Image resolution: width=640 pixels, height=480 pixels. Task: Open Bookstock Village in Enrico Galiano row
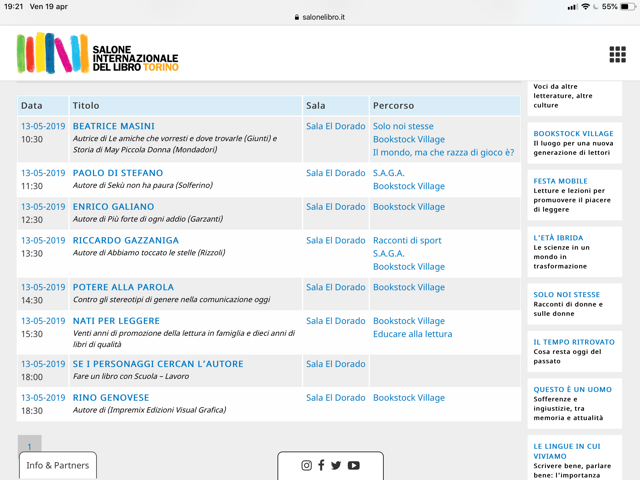[409, 207]
